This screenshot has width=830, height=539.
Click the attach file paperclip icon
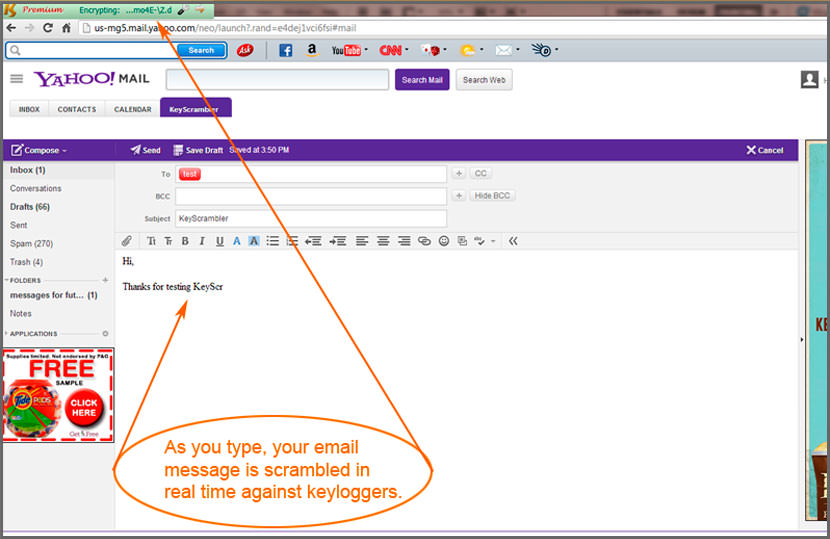click(127, 241)
